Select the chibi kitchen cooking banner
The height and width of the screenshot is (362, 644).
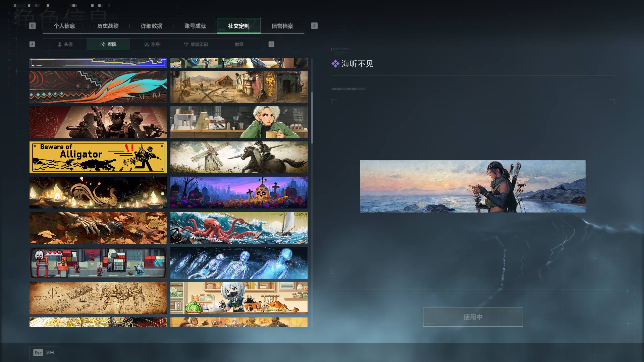[x=239, y=298]
